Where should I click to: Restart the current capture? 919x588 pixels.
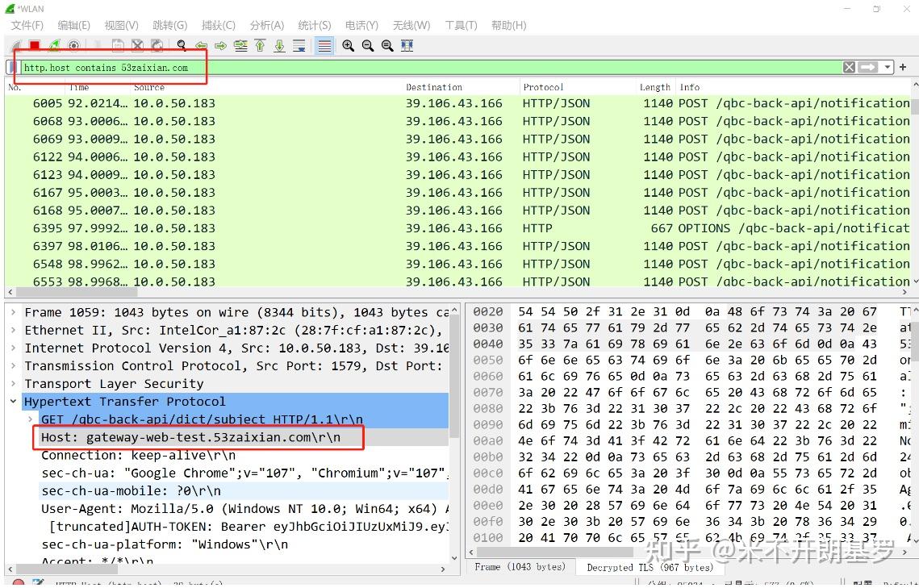[53, 45]
